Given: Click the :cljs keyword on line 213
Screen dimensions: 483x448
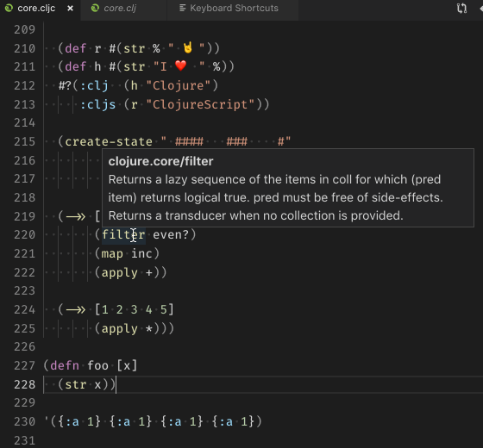Looking at the screenshot, I should (x=98, y=104).
